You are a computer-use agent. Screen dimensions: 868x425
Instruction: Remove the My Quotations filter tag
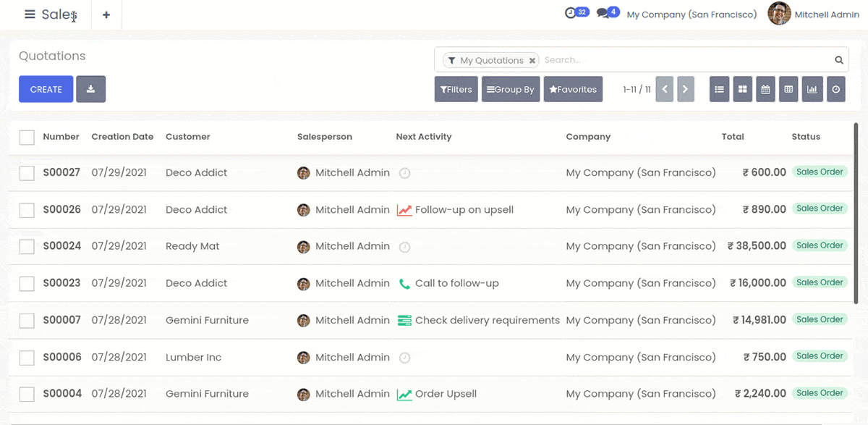coord(532,61)
